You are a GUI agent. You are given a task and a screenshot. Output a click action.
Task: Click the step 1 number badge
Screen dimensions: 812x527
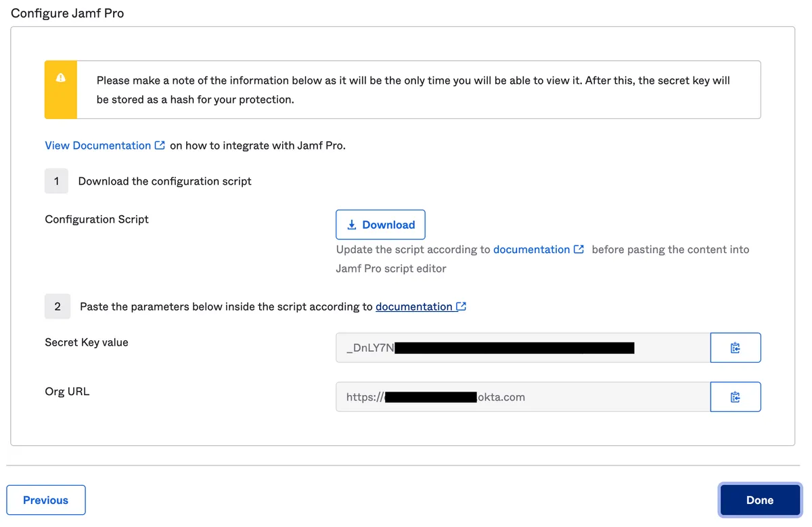[57, 181]
